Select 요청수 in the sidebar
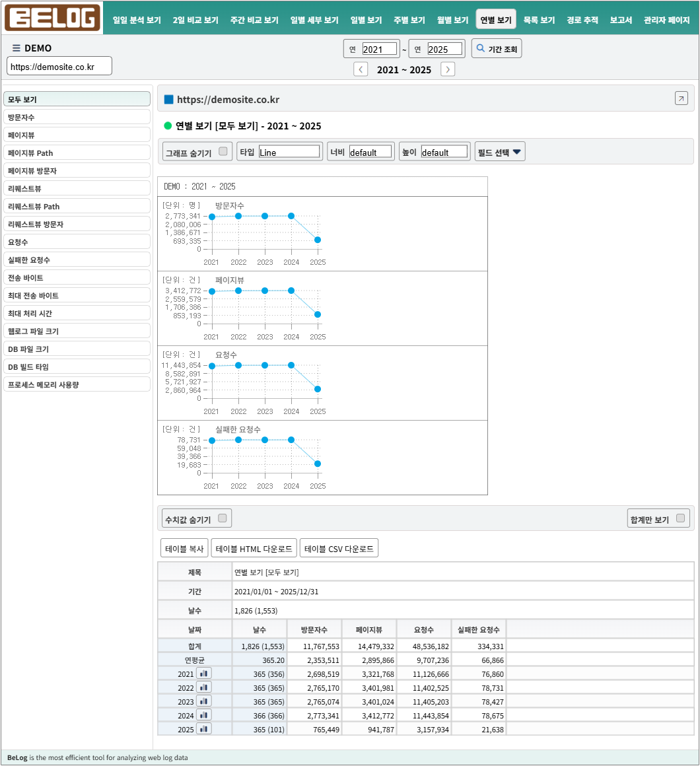Screen dimensions: 700x766 click(77, 242)
